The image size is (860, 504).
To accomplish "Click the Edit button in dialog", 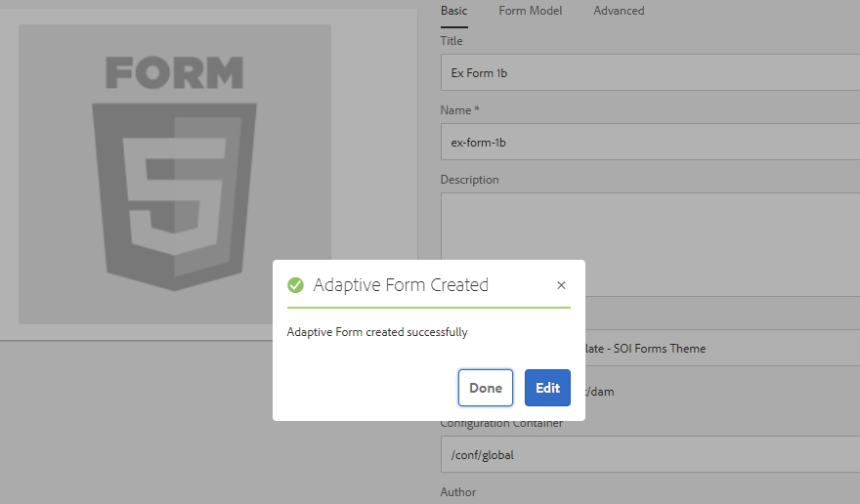I will (x=547, y=388).
